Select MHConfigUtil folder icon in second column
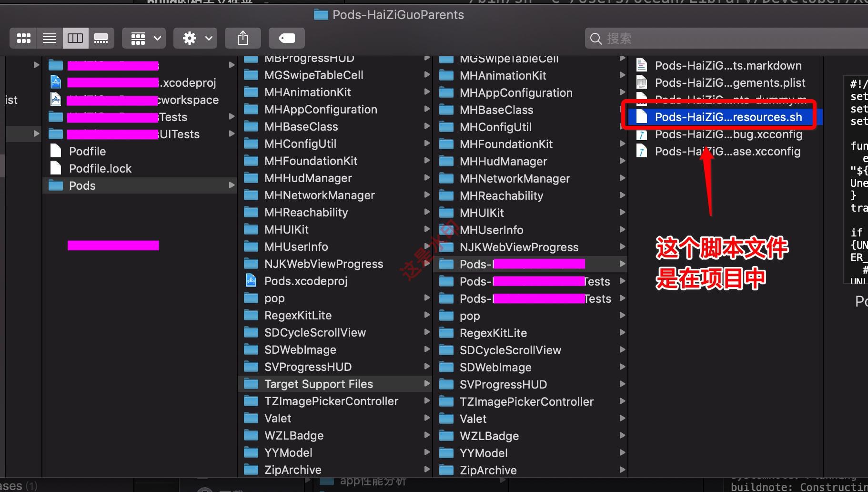The height and width of the screenshot is (492, 868). click(x=251, y=143)
